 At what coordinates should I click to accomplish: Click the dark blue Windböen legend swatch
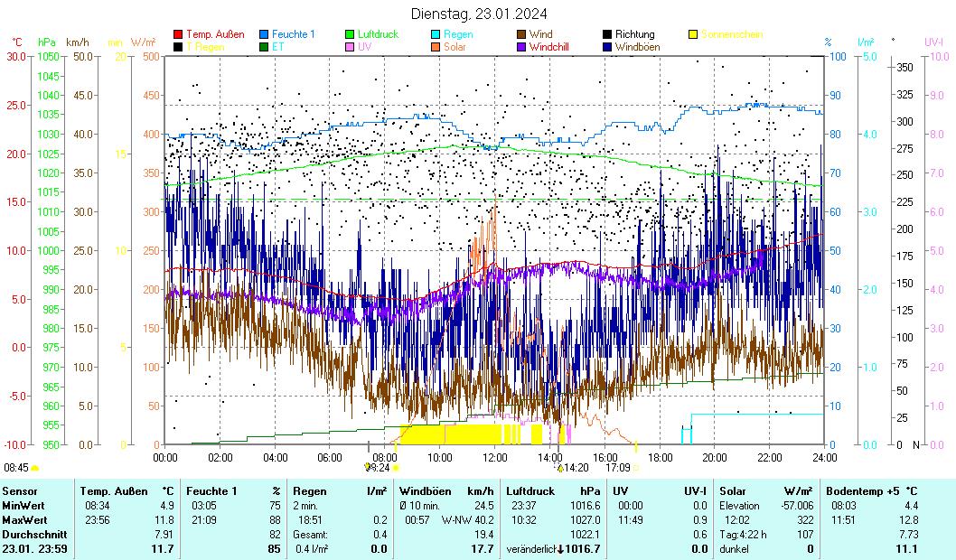606,47
